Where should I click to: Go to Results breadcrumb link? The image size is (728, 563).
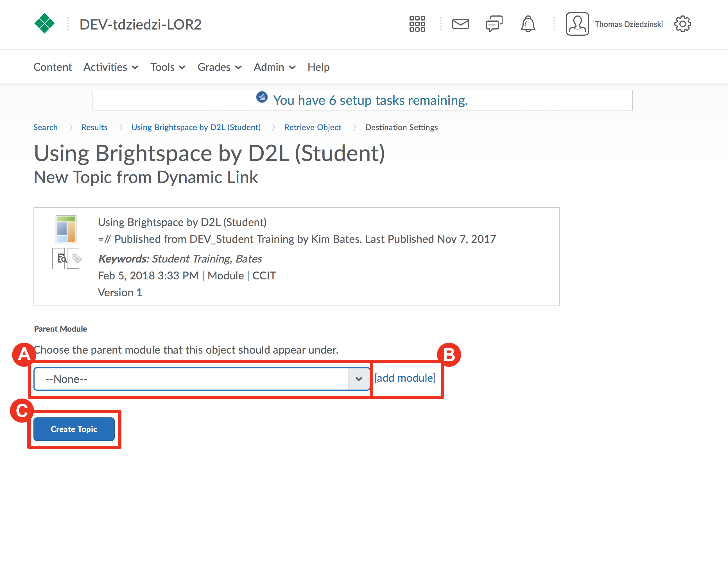click(94, 127)
